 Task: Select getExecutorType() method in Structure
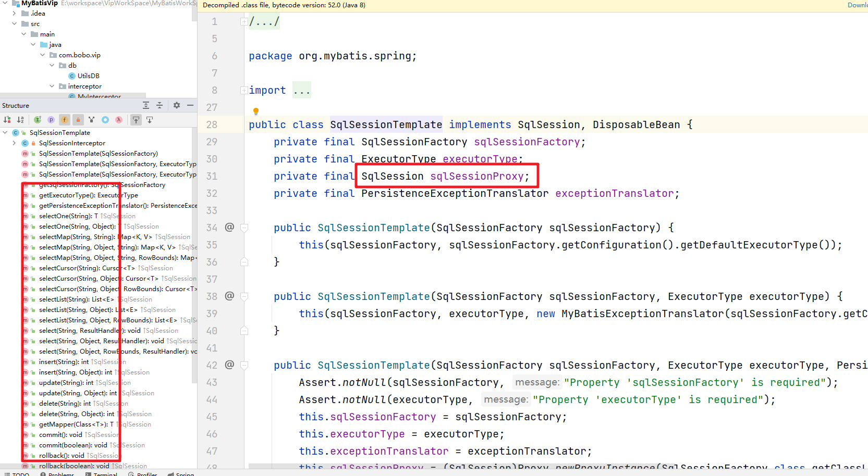[88, 195]
